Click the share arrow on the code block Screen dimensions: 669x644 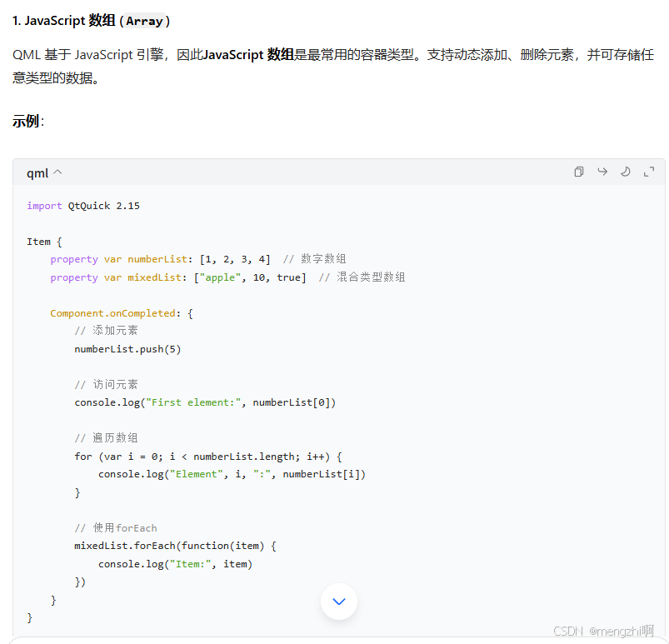tap(602, 172)
